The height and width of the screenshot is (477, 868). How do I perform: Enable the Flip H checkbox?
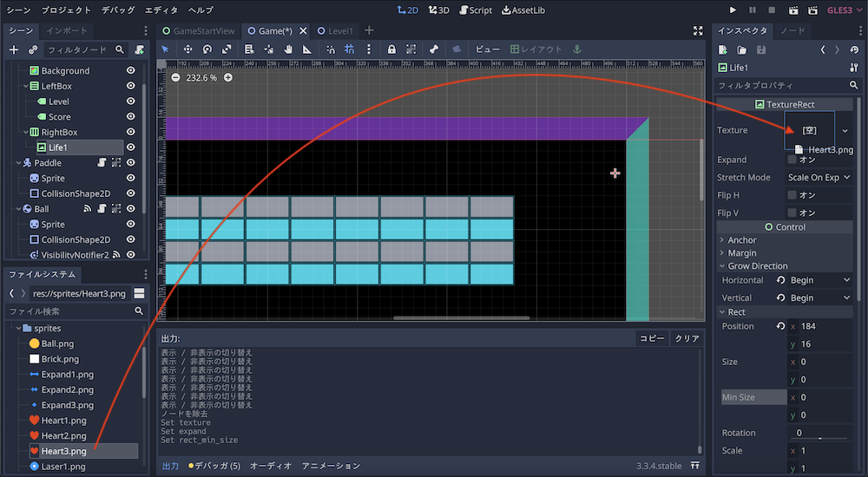[x=792, y=195]
